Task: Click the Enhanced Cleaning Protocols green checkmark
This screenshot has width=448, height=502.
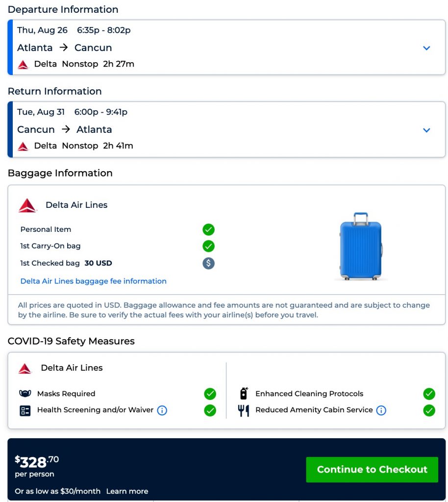Action: [x=429, y=394]
